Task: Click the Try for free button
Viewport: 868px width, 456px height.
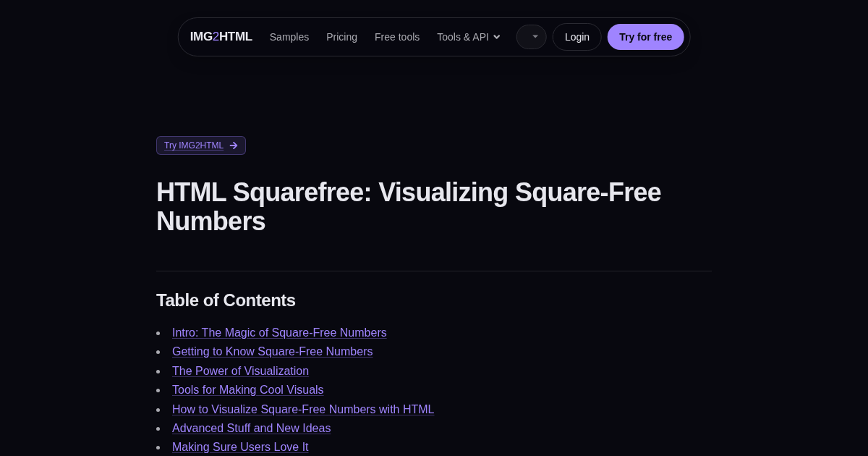Action: [x=645, y=37]
